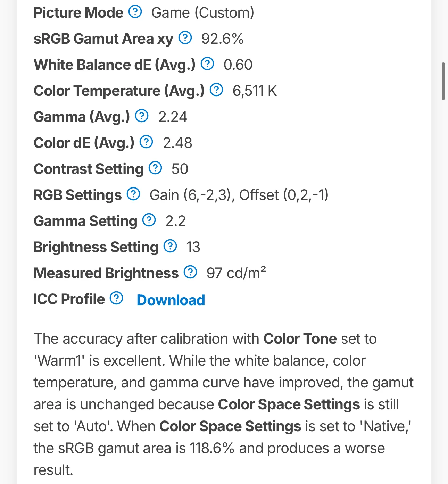
Task: Show Color Temperature (Avg.) info icon
Action: pos(216,90)
